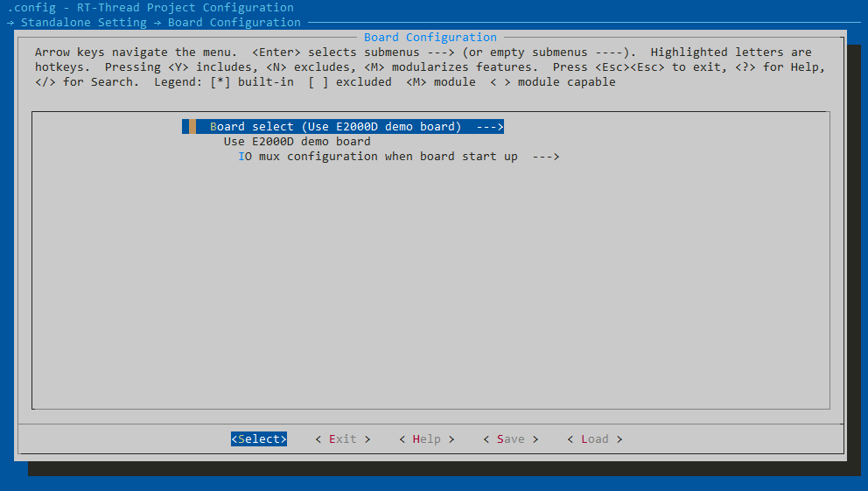This screenshot has height=491, width=868.
Task: Click the < Exit > button
Action: point(342,439)
